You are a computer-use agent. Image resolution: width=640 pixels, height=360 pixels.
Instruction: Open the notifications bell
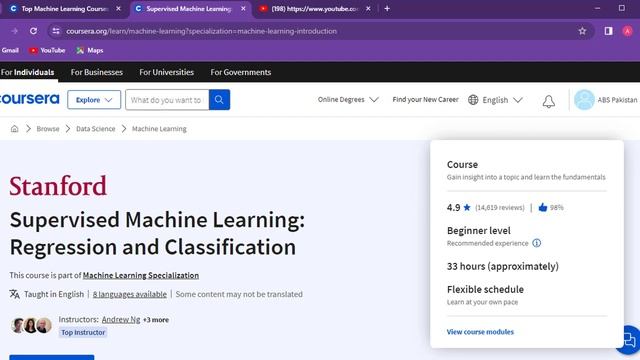pos(549,101)
